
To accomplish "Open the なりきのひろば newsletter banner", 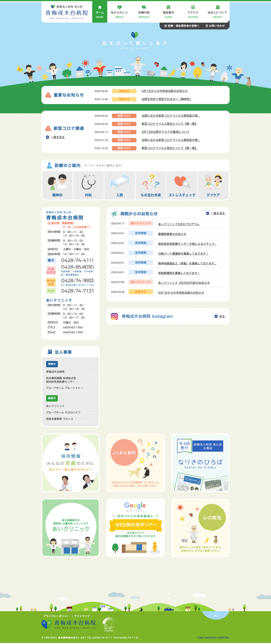I will (200, 463).
